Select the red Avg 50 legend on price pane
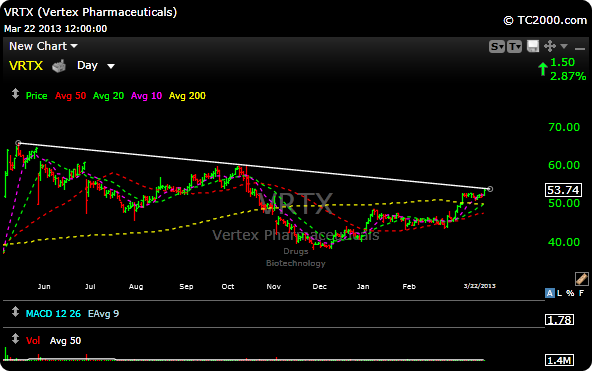Viewport: 592px width, 371px height. coord(71,96)
